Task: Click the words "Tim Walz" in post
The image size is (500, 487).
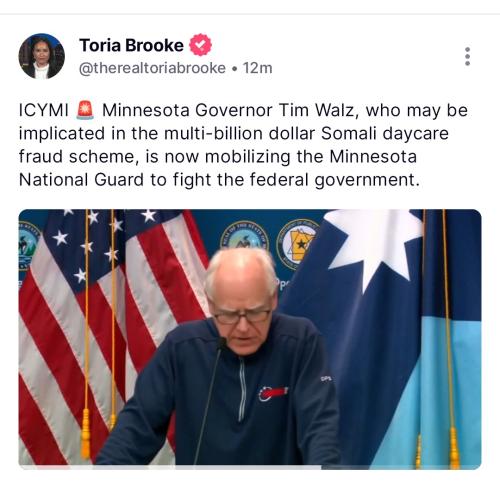Action: (x=316, y=110)
